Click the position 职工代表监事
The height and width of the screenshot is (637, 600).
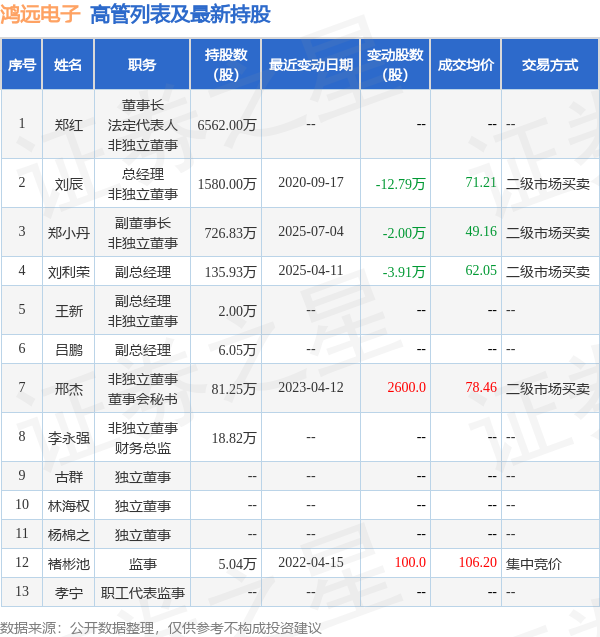[143, 593]
